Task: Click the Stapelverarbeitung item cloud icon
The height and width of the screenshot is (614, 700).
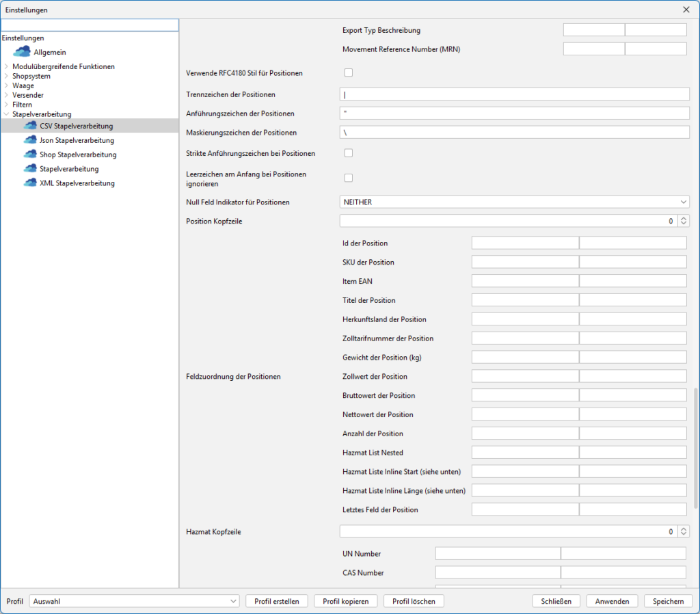Action: pos(29,169)
